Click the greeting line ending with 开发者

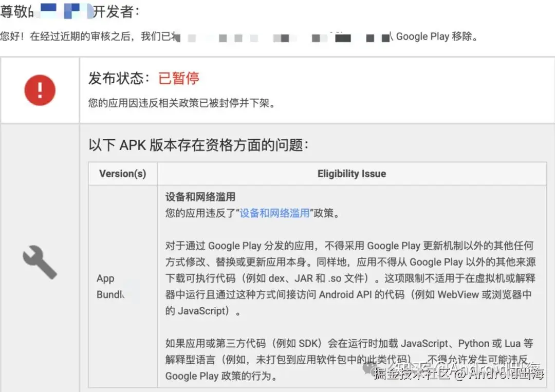[69, 11]
